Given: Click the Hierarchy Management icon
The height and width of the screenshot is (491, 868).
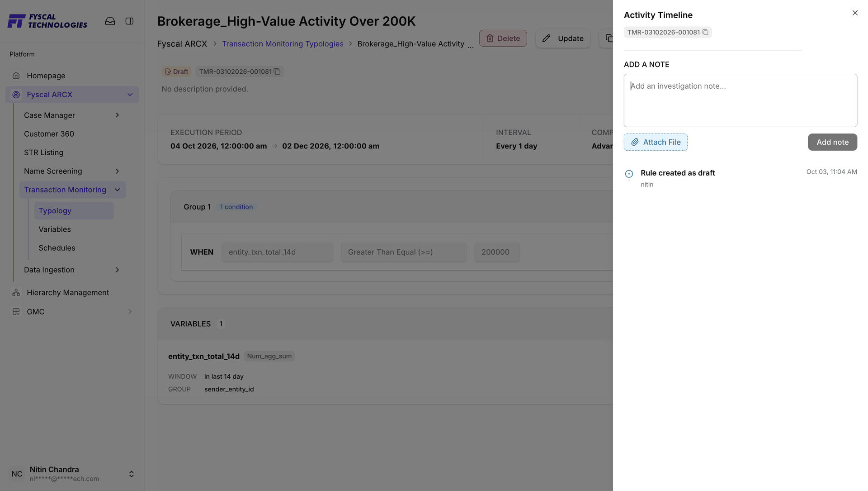Looking at the screenshot, I should (16, 292).
